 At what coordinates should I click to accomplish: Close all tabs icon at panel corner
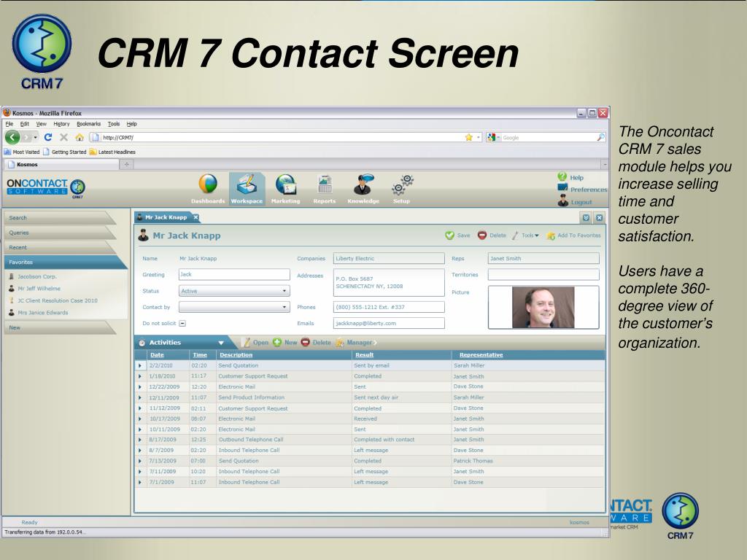pos(600,217)
